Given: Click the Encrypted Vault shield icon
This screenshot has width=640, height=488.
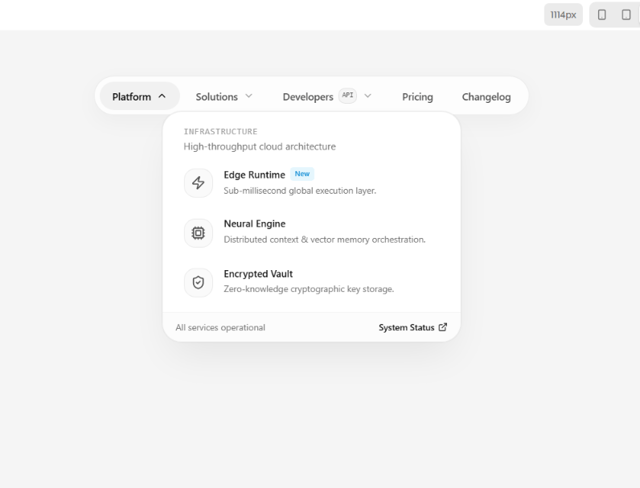Looking at the screenshot, I should [x=198, y=282].
